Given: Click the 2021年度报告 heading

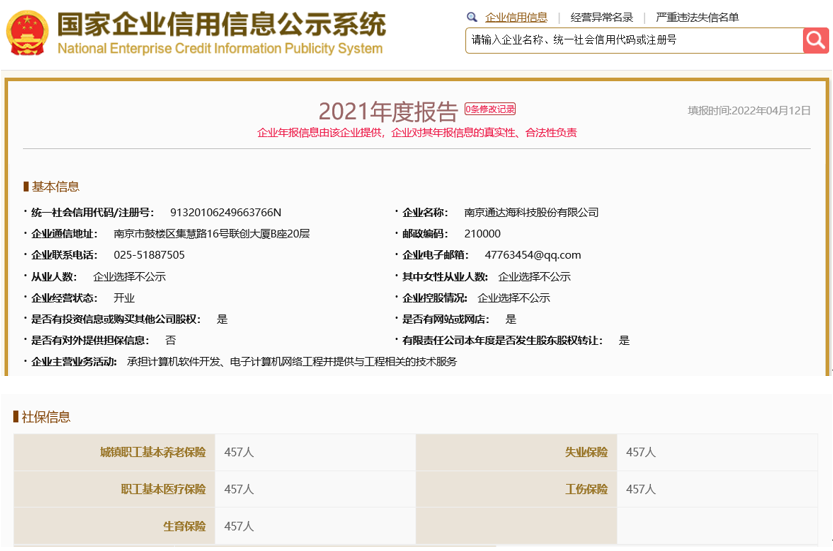Looking at the screenshot, I should (x=388, y=112).
